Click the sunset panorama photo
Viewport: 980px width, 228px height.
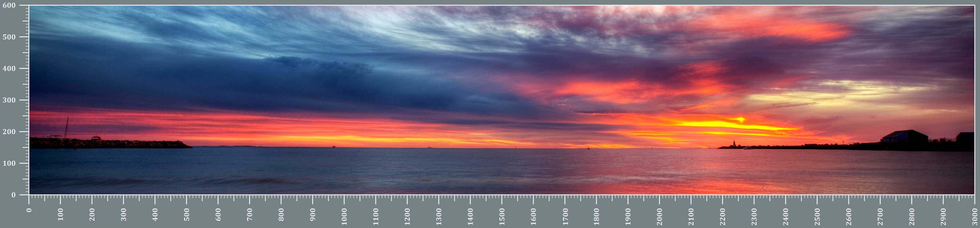coord(501,100)
